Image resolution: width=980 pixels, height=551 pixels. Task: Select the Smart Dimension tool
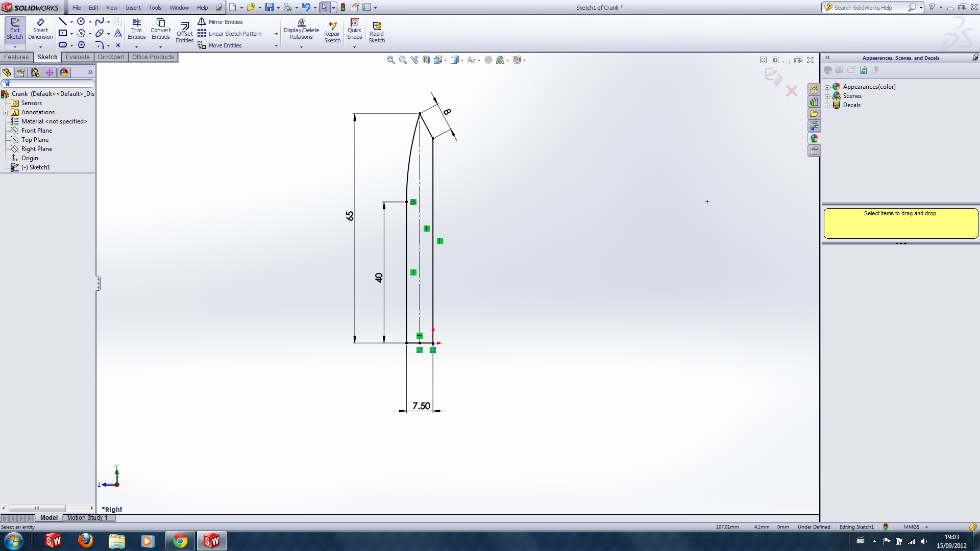point(40,29)
